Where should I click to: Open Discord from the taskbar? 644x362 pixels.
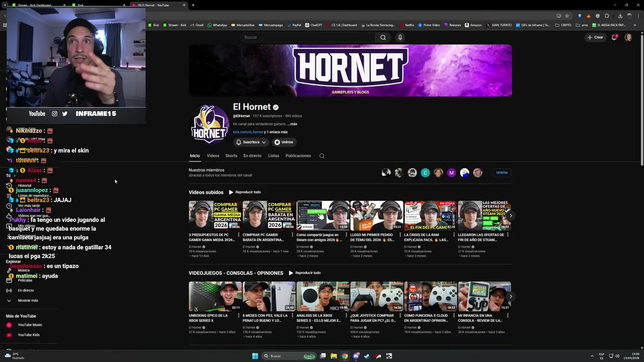(356, 356)
